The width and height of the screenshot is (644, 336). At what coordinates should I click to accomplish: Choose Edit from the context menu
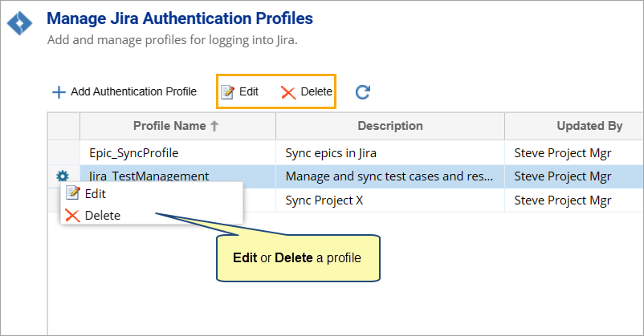pyautogui.click(x=152, y=193)
